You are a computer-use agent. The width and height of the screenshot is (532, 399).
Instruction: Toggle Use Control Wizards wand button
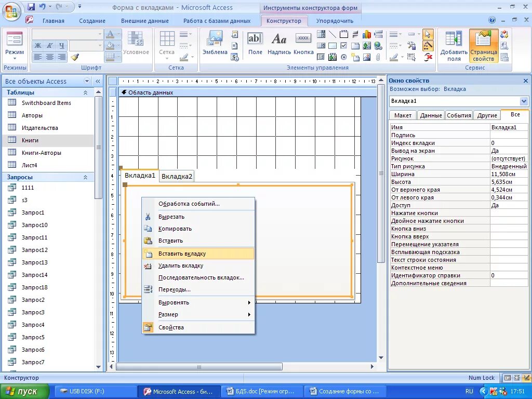click(428, 46)
